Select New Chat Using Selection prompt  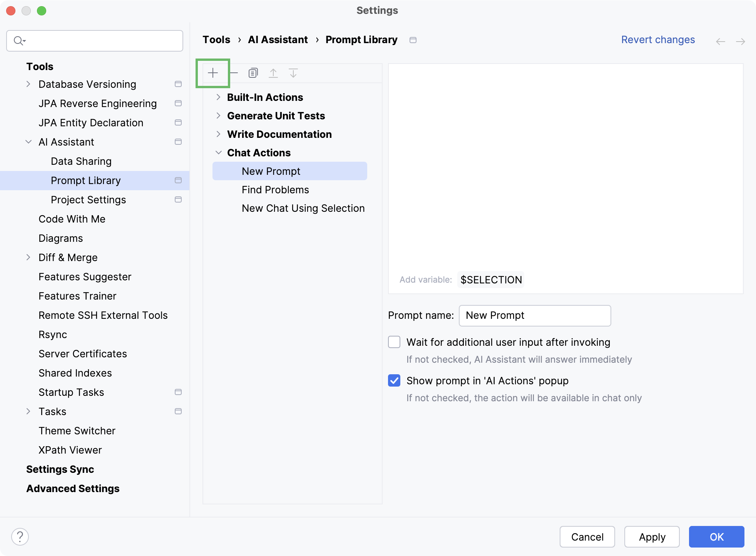coord(303,208)
